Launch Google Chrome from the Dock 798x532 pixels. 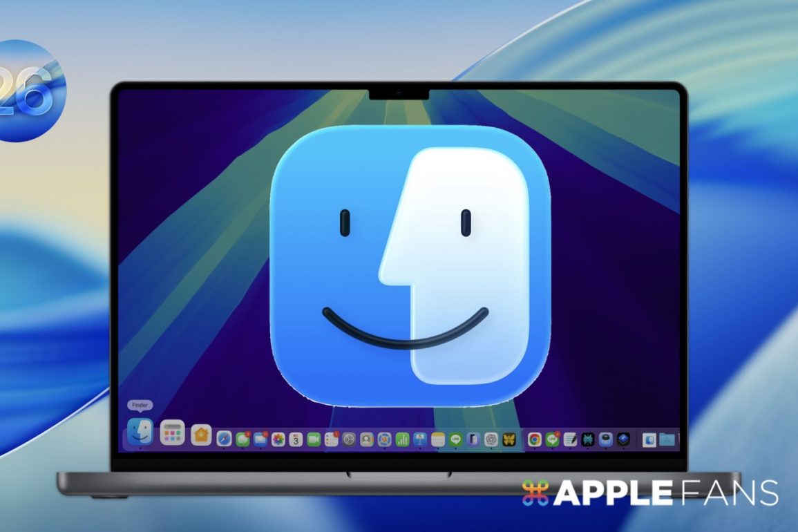click(x=534, y=439)
